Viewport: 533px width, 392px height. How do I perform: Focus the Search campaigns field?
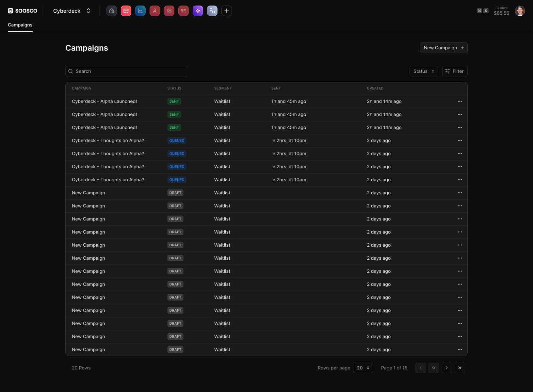127,71
